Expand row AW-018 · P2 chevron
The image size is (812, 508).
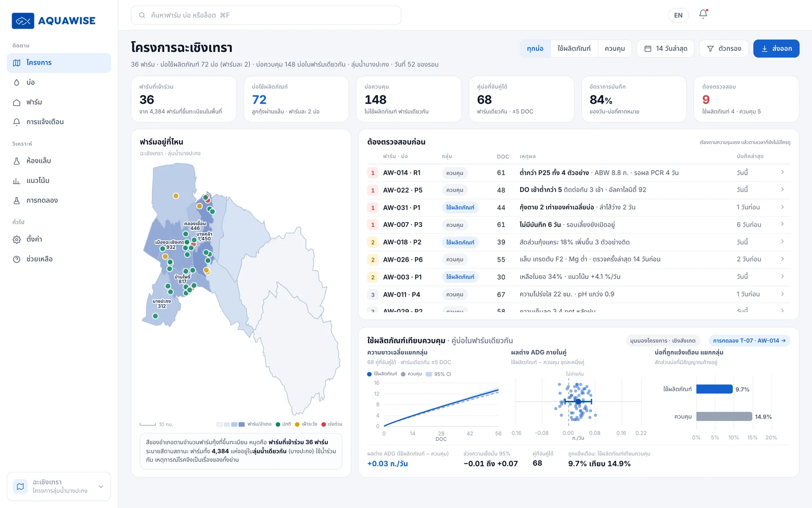(x=782, y=241)
